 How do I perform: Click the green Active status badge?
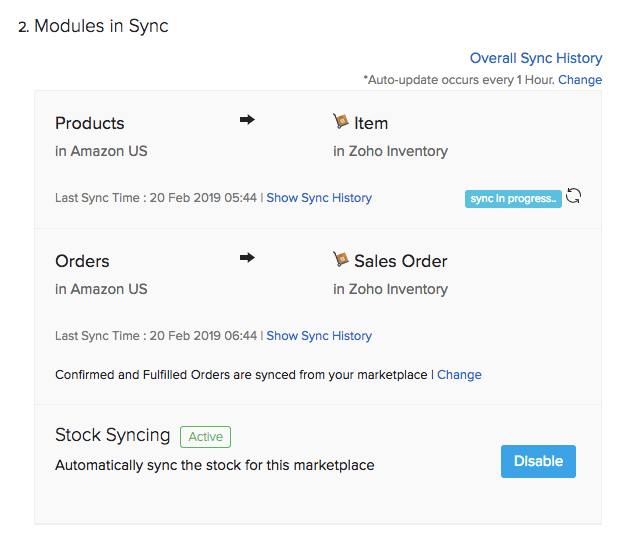(x=205, y=436)
